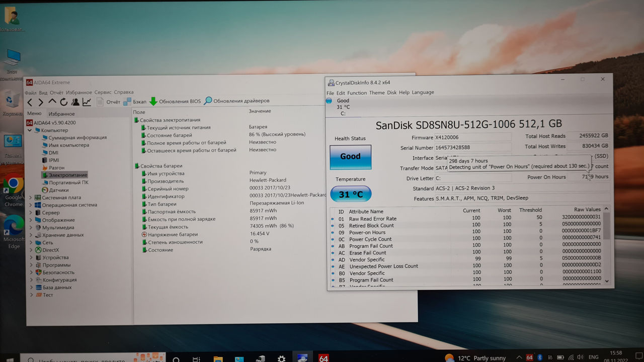Select the Raw Read Error Rate row
This screenshot has height=362, width=644.
tap(466, 218)
